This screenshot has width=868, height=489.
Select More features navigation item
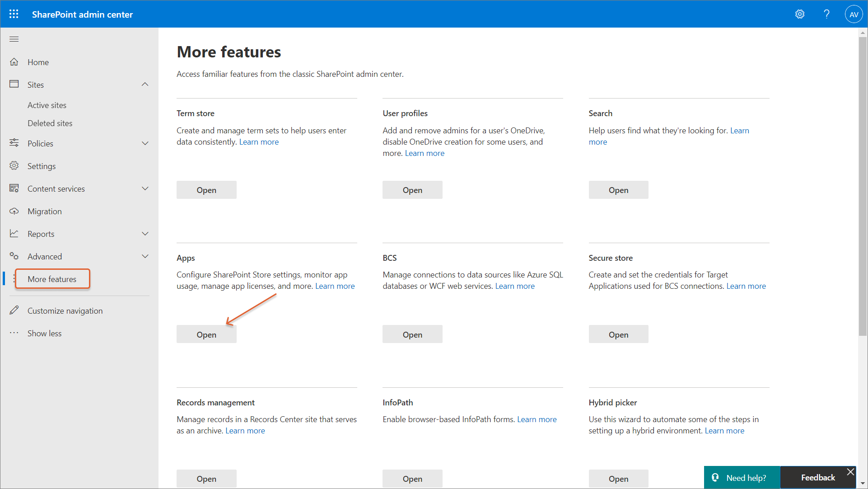pyautogui.click(x=52, y=279)
